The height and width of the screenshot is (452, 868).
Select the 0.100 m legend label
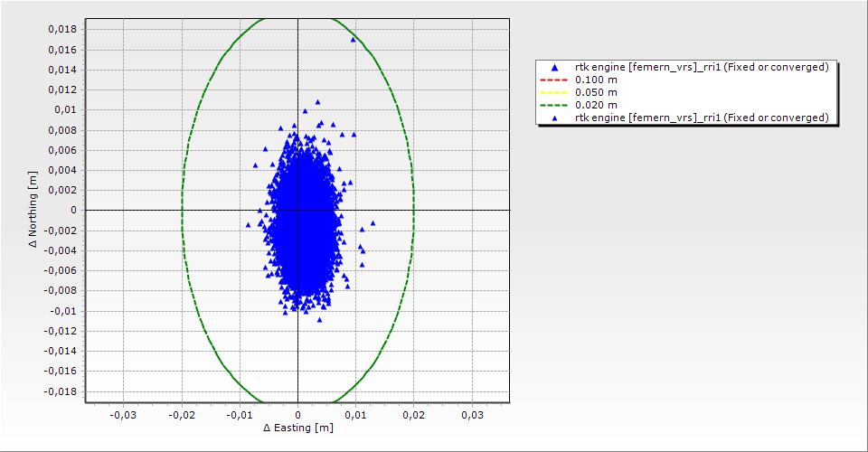(x=596, y=80)
